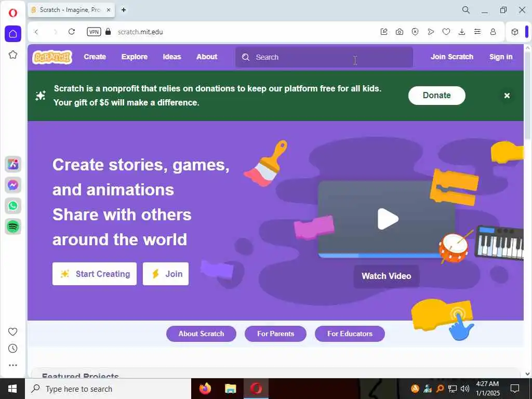
Task: Open the bookmarks star in sidebar
Action: click(x=13, y=55)
